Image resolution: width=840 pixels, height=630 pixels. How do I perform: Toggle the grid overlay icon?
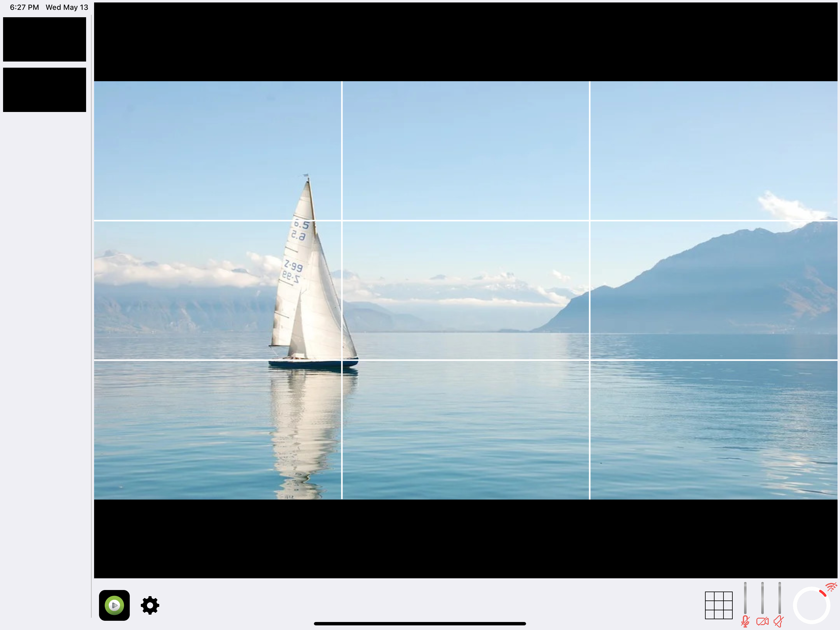point(719,605)
